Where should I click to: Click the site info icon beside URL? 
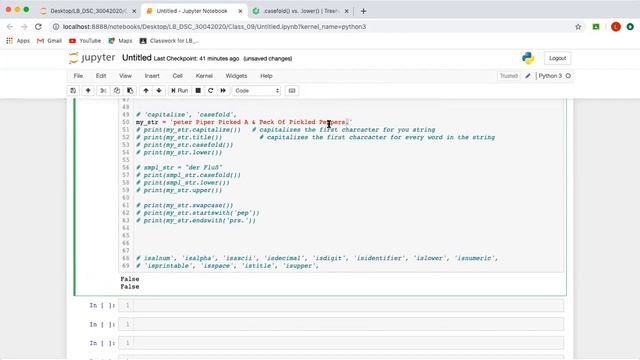pos(56,27)
